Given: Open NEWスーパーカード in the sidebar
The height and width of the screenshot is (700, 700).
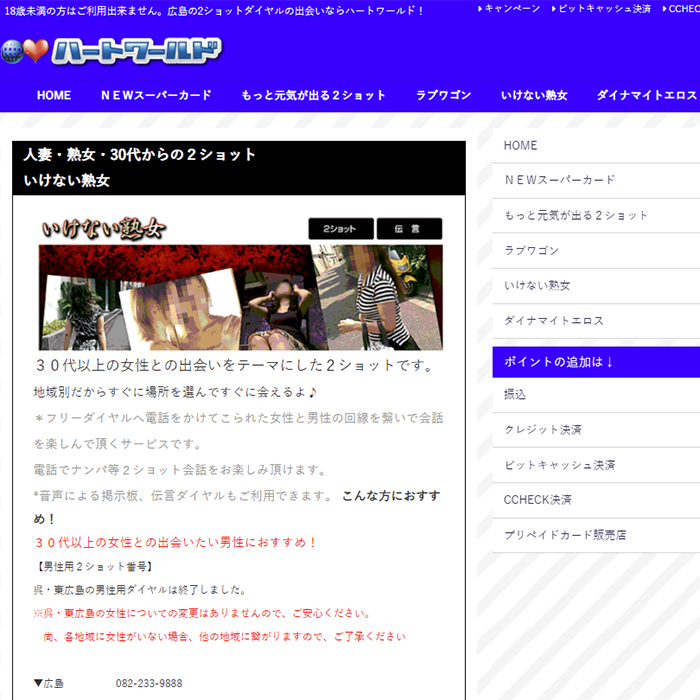Looking at the screenshot, I should pos(596,180).
